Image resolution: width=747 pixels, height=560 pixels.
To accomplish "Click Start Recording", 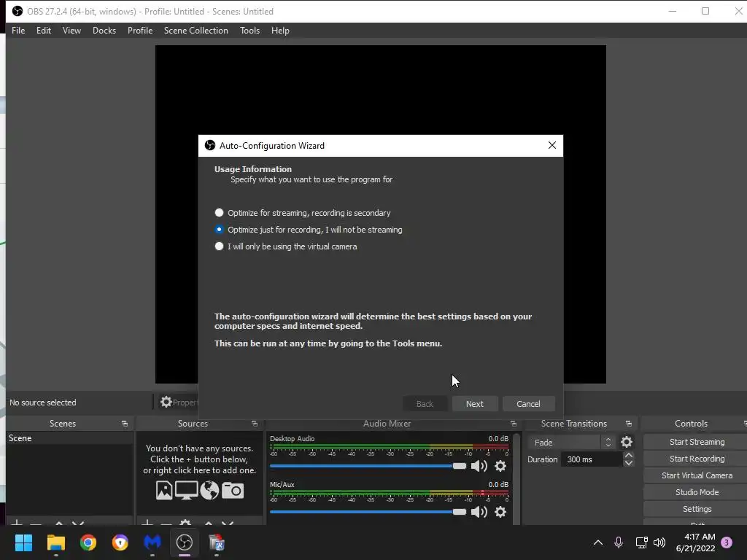I will tap(697, 459).
